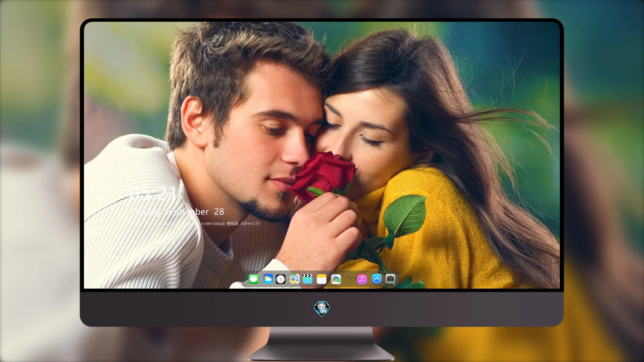The height and width of the screenshot is (362, 644).
Task: Open the yellow Notes app
Action: pyautogui.click(x=321, y=279)
